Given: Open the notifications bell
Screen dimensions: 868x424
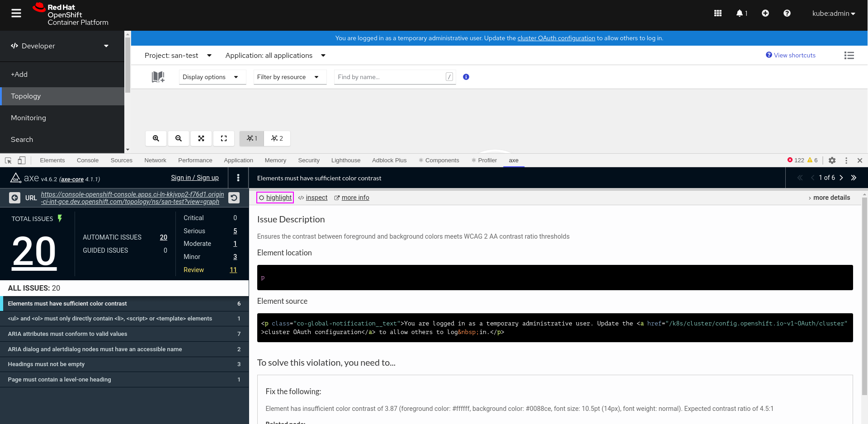Looking at the screenshot, I should [x=741, y=14].
